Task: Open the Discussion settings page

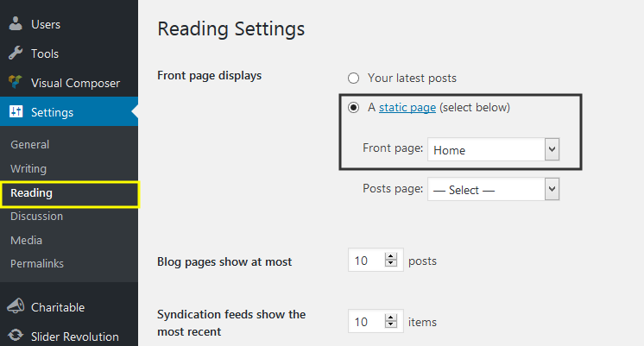Action: (36, 216)
